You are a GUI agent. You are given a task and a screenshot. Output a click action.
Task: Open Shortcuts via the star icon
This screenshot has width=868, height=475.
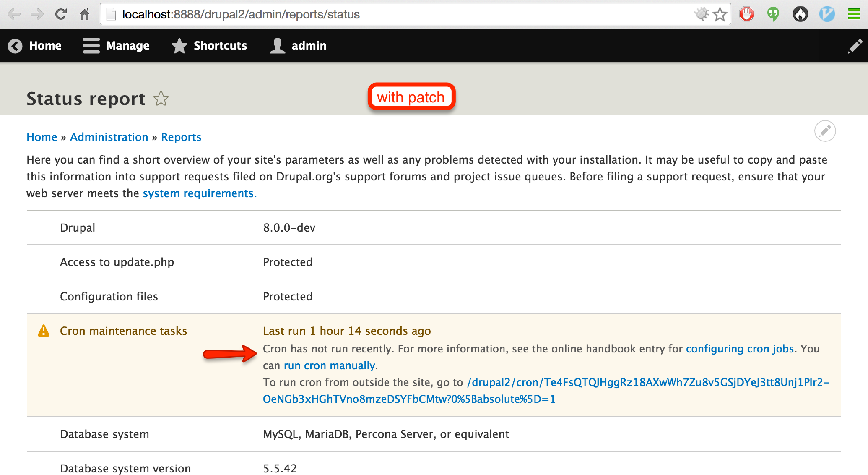click(x=179, y=46)
